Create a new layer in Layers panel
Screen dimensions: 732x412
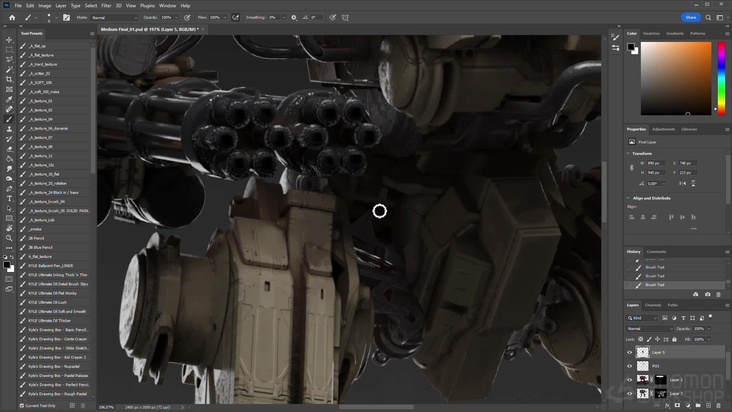[x=708, y=406]
